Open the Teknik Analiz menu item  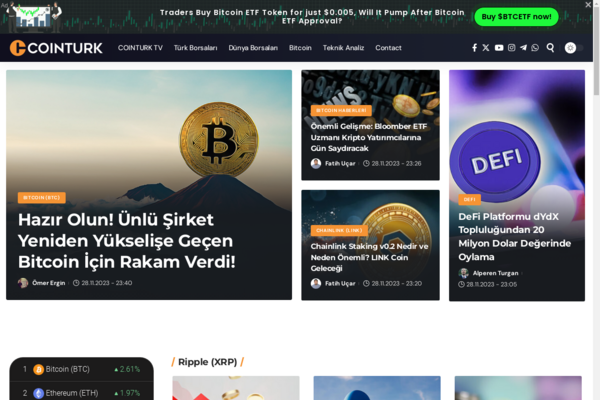(x=343, y=48)
